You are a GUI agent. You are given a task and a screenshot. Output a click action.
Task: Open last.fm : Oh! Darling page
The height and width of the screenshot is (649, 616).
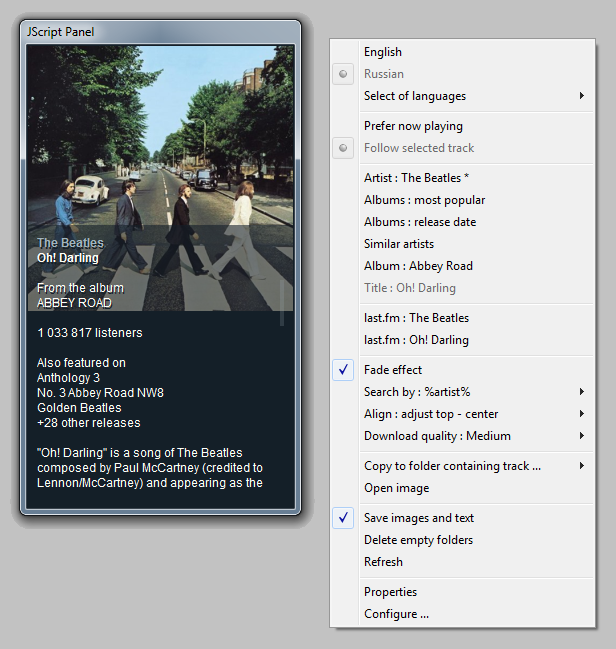coord(415,340)
